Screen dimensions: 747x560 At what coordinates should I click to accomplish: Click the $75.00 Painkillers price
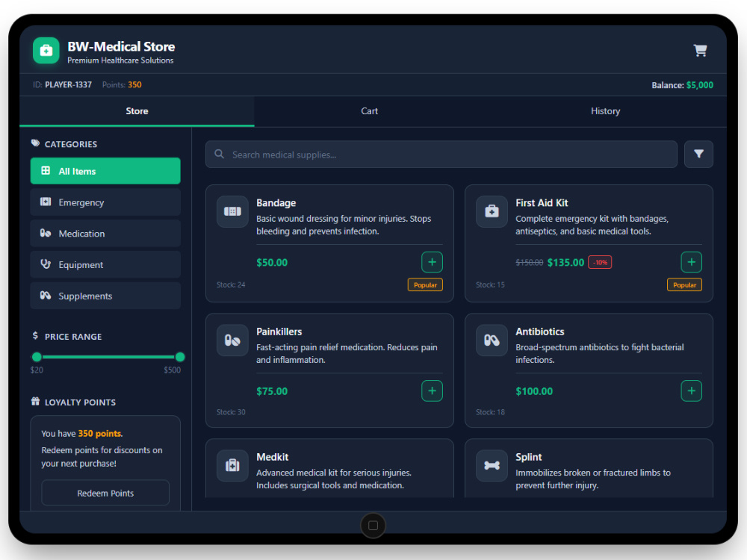pyautogui.click(x=272, y=391)
